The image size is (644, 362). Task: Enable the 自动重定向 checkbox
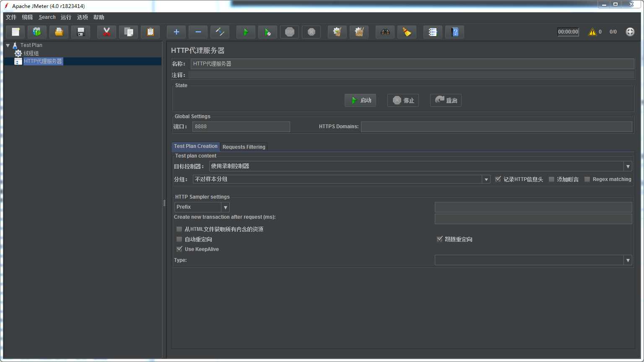(179, 239)
